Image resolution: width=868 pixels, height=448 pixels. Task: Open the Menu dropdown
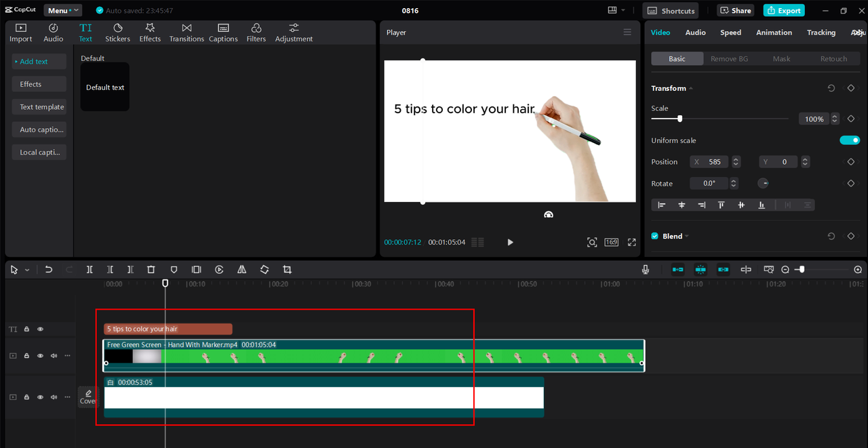[63, 10]
